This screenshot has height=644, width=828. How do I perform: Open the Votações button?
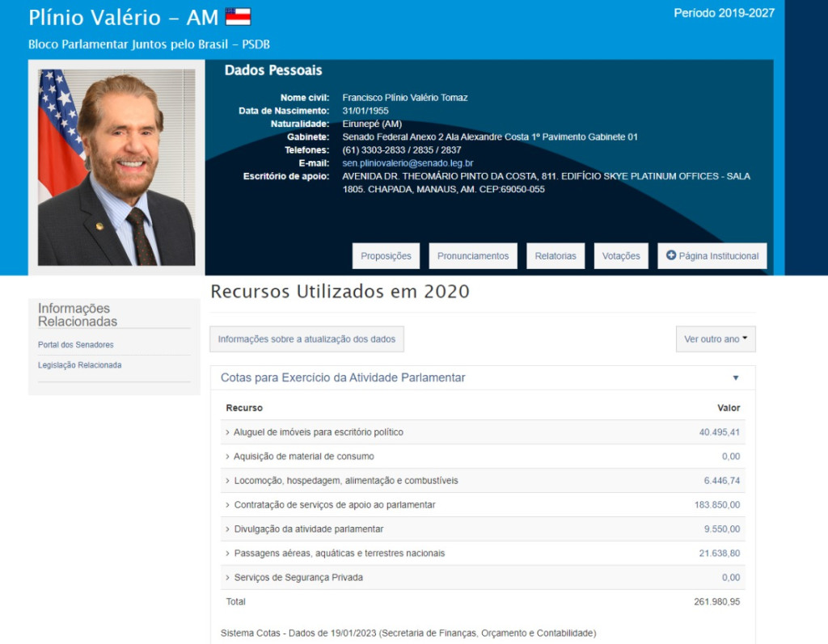point(621,256)
